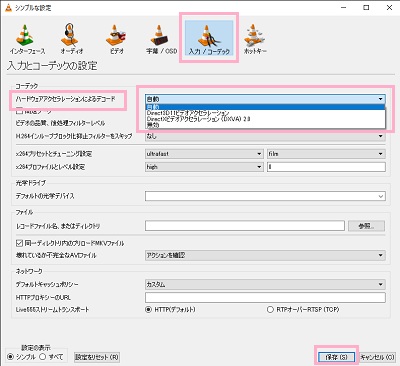The height and width of the screenshot is (366, 400).
Task: Click the VLC cone icon in title bar
Action: tap(8, 7)
